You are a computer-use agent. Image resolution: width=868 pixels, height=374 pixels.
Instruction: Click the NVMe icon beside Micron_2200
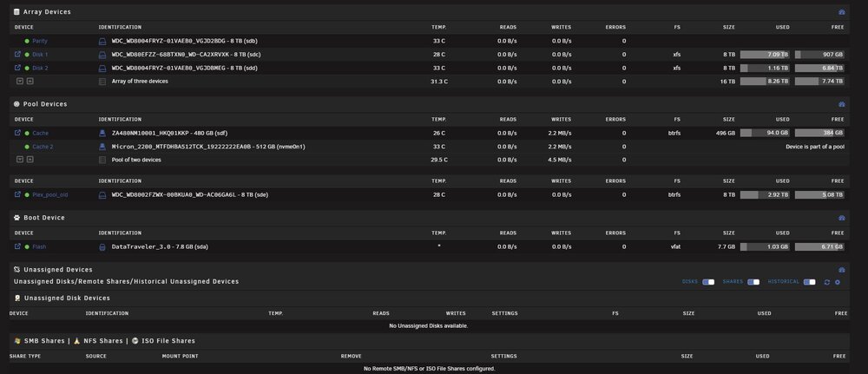(102, 147)
